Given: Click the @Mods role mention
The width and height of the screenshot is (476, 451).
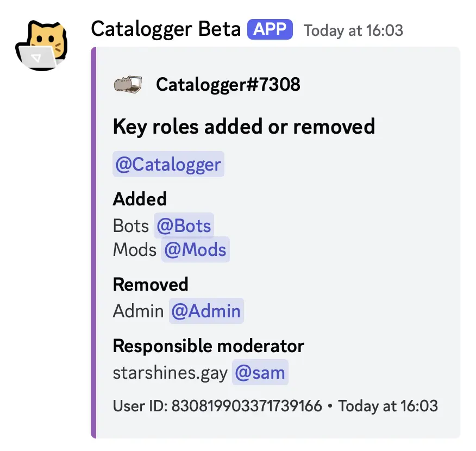Looking at the screenshot, I should pos(195,250).
